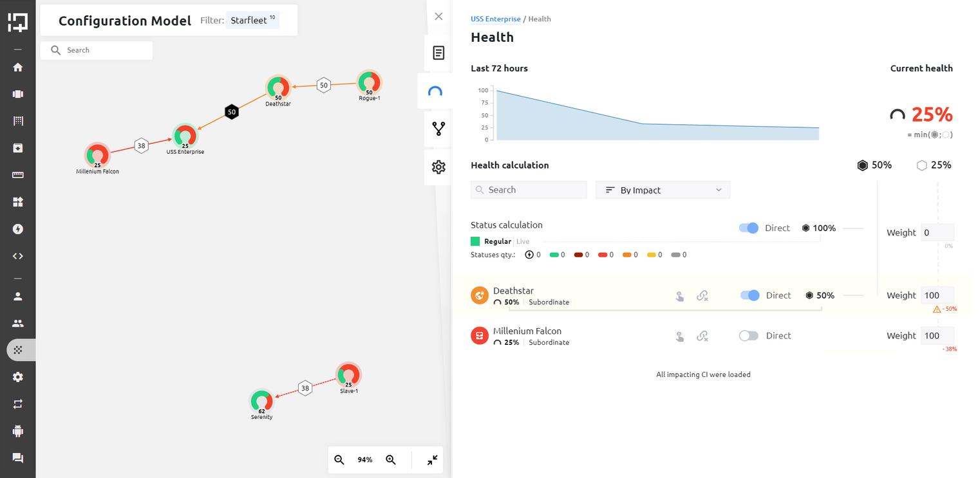Click the unlink icon for Millenium Falcon

click(702, 336)
